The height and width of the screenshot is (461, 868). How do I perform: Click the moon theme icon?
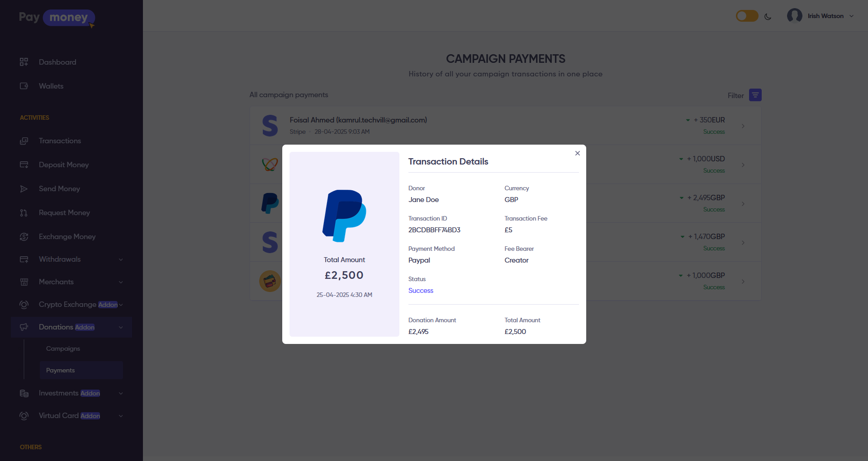click(x=768, y=17)
